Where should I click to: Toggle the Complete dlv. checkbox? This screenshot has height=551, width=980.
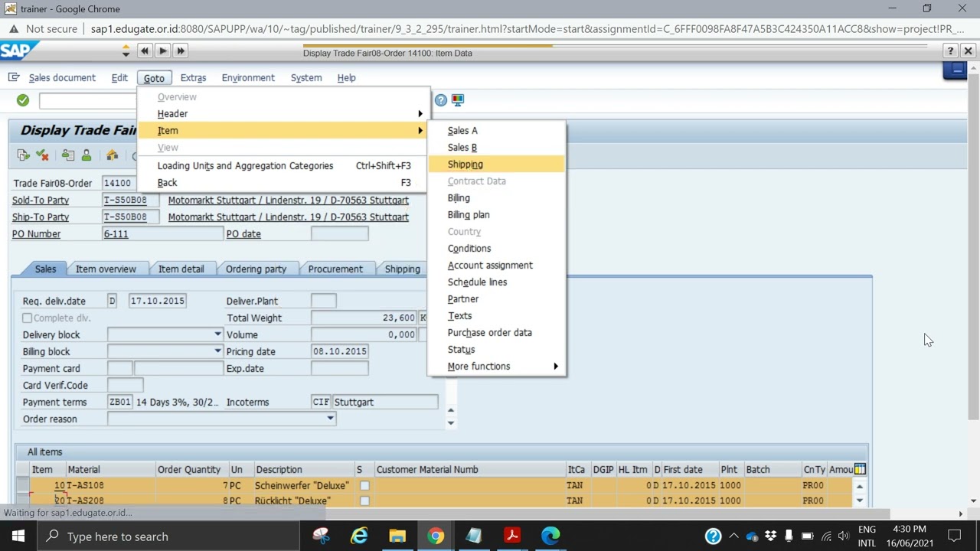tap(28, 318)
